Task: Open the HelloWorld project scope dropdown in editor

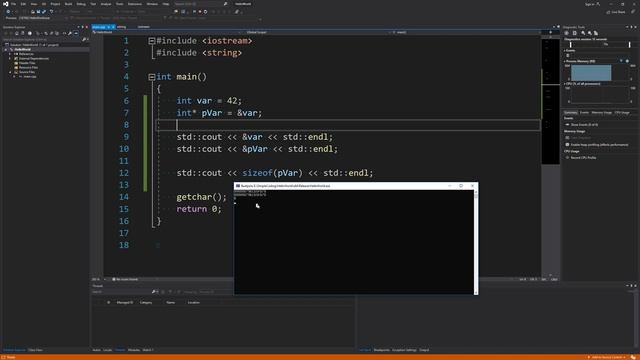Action: pos(166,32)
